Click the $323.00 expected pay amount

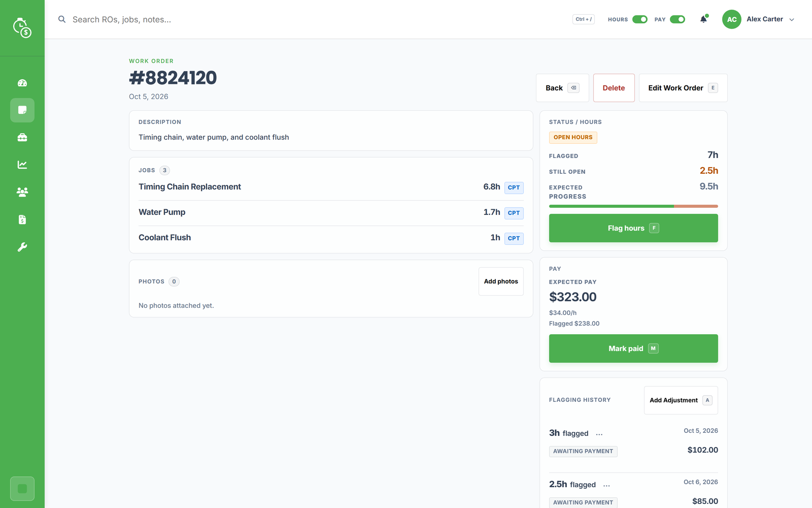pos(573,297)
